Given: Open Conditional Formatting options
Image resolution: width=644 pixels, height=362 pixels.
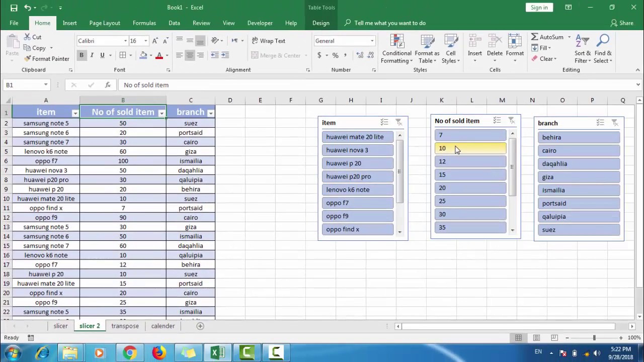Looking at the screenshot, I should click(396, 49).
